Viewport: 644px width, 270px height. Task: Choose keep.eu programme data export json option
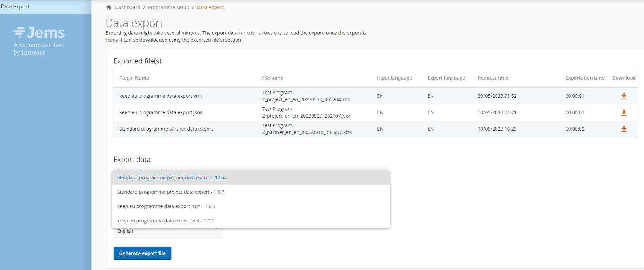pos(166,206)
